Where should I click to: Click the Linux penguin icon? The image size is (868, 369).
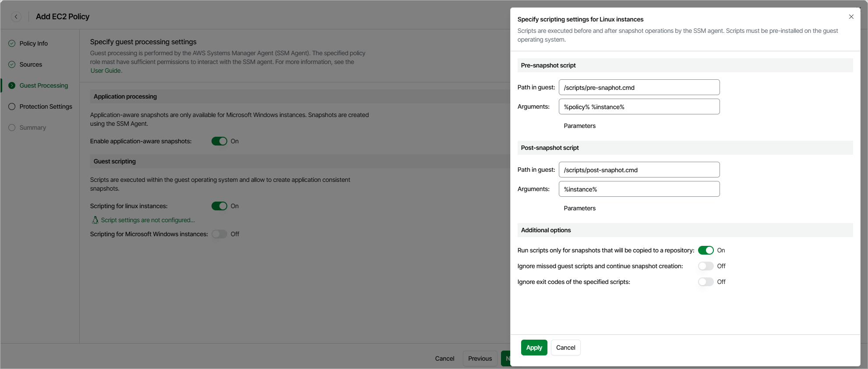[95, 220]
